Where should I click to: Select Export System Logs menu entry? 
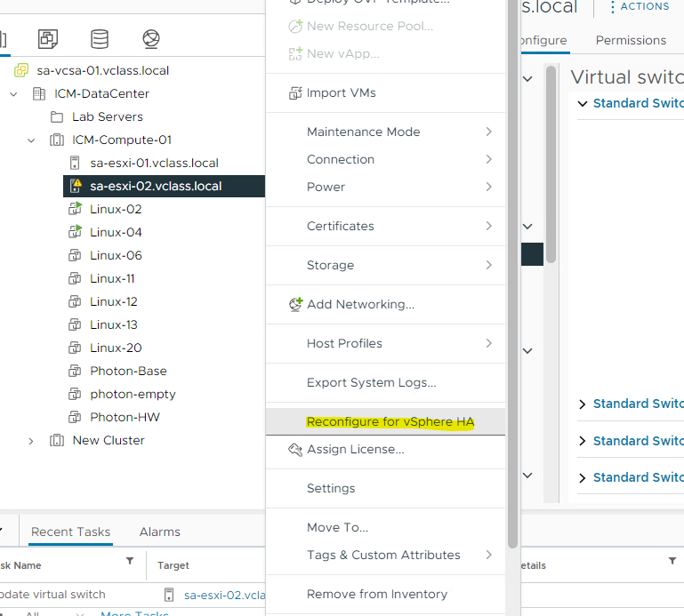386,382
